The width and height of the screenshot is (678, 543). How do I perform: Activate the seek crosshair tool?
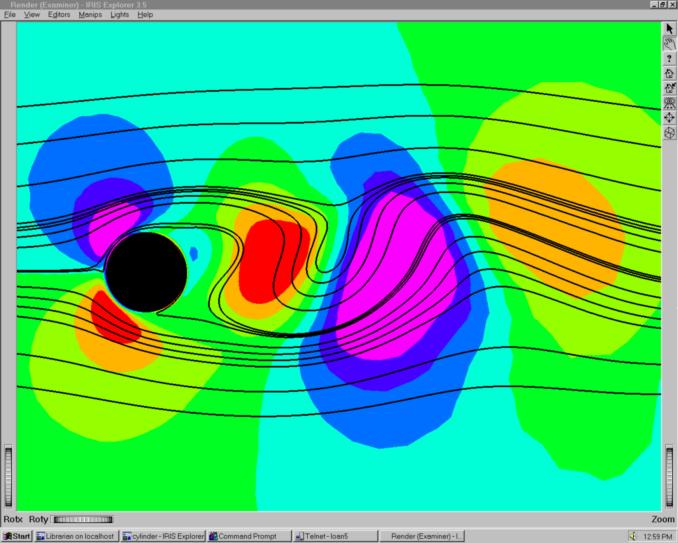[669, 118]
